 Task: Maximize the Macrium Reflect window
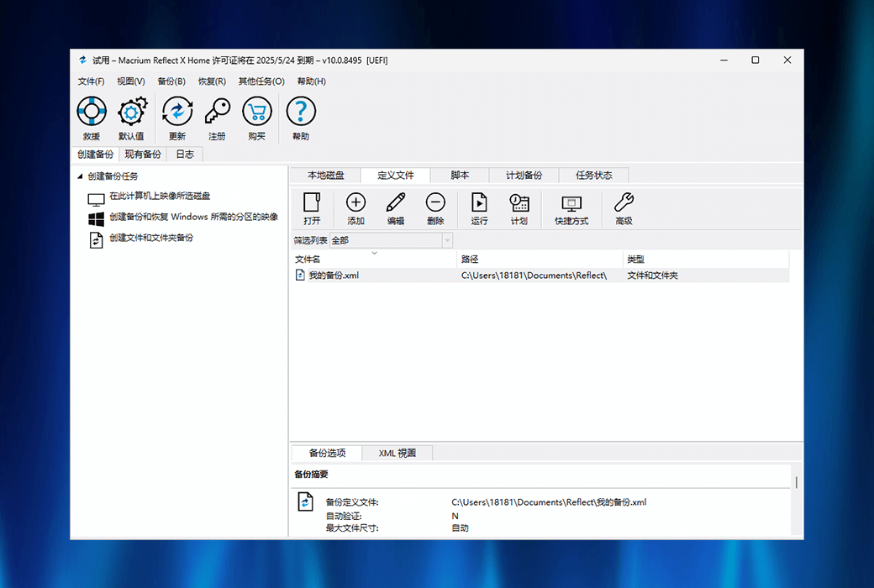[x=756, y=60]
